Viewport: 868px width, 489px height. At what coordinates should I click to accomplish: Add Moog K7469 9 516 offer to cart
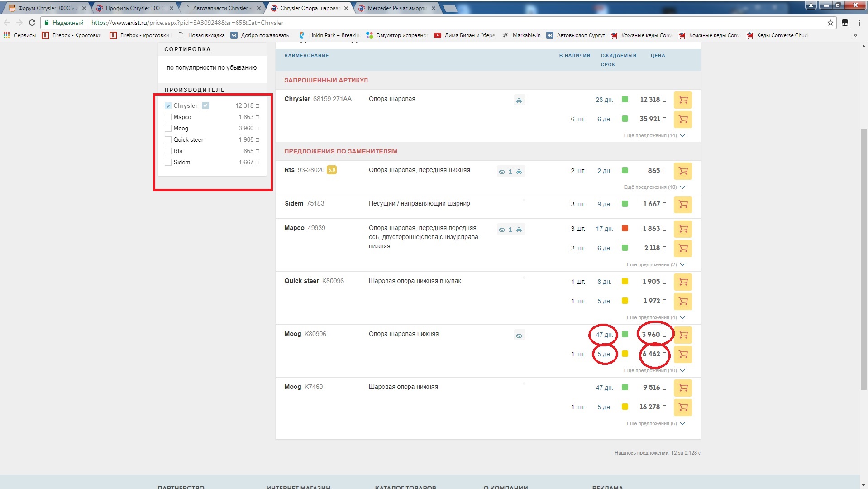[683, 388]
